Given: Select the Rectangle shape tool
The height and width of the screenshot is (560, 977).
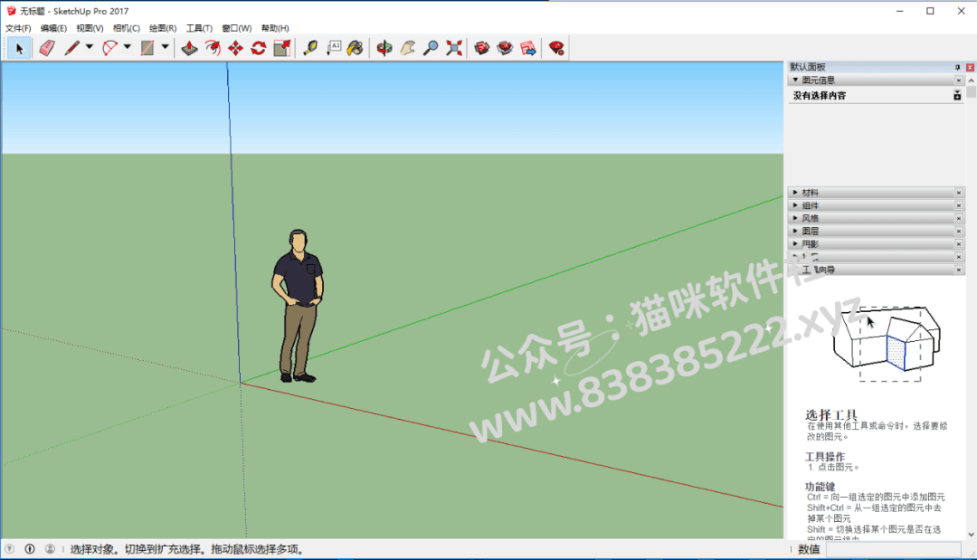Looking at the screenshot, I should coord(147,48).
